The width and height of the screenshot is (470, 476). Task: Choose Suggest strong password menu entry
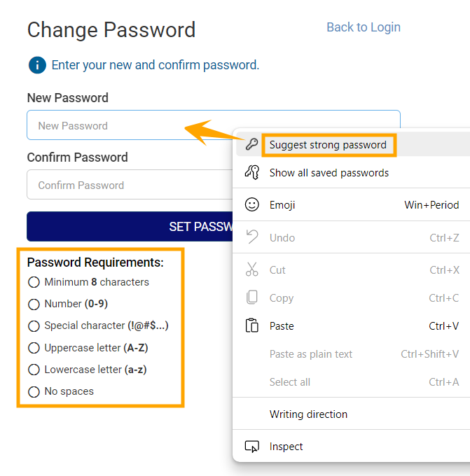pyautogui.click(x=328, y=145)
